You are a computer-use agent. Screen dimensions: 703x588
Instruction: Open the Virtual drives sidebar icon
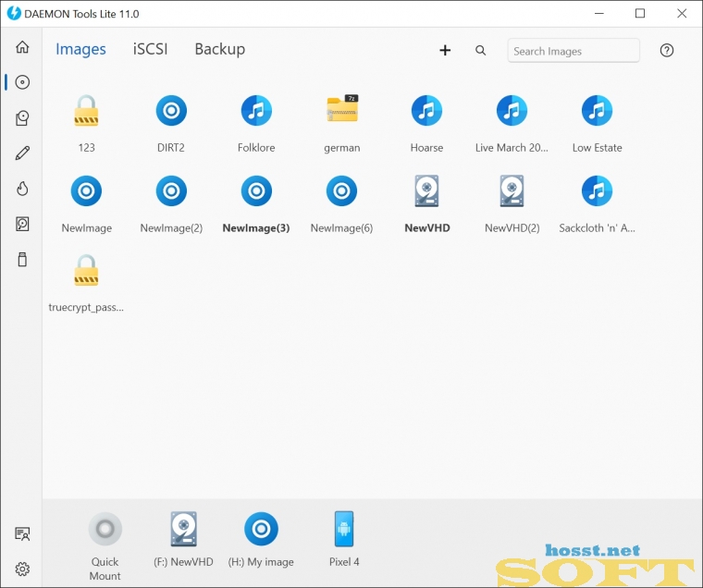[22, 117]
